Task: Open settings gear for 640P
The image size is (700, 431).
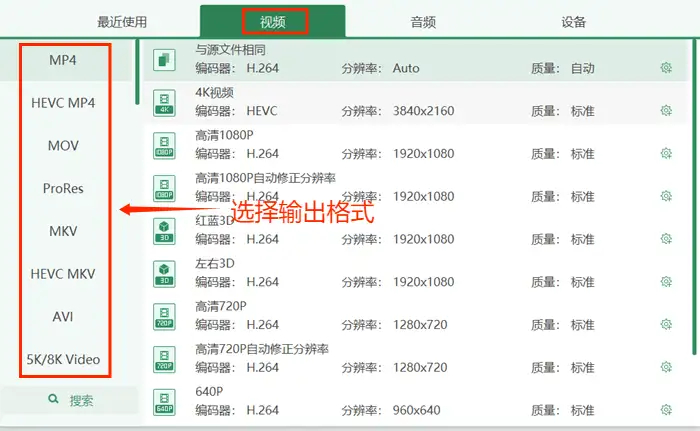Action: click(x=666, y=410)
